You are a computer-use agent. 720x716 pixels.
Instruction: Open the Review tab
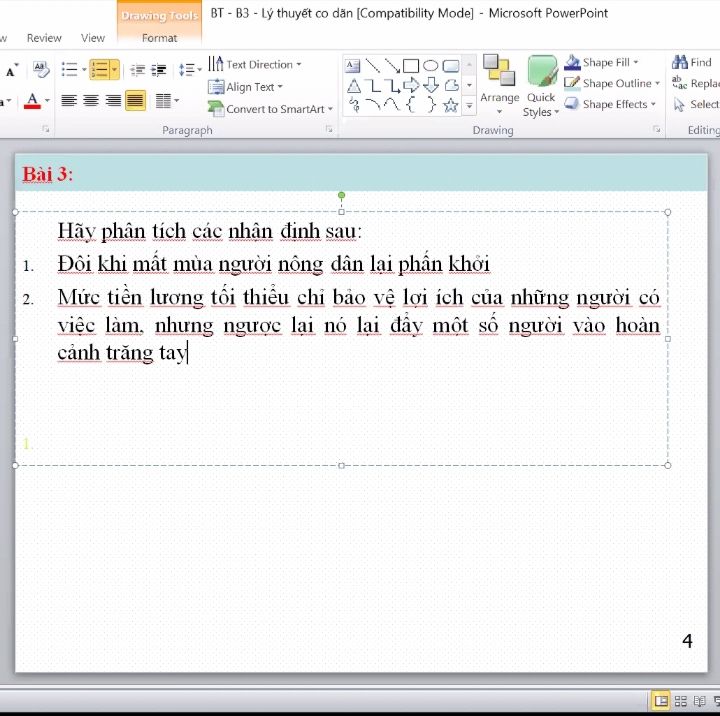[x=44, y=38]
